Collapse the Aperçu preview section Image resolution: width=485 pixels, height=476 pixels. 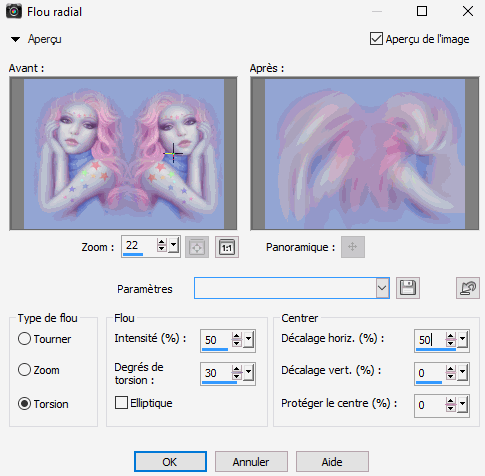pos(15,39)
